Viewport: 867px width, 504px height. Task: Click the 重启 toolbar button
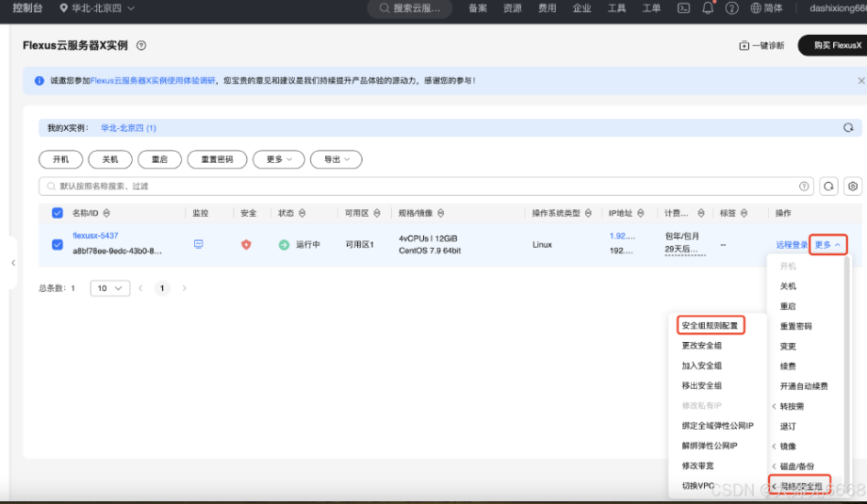tap(160, 159)
